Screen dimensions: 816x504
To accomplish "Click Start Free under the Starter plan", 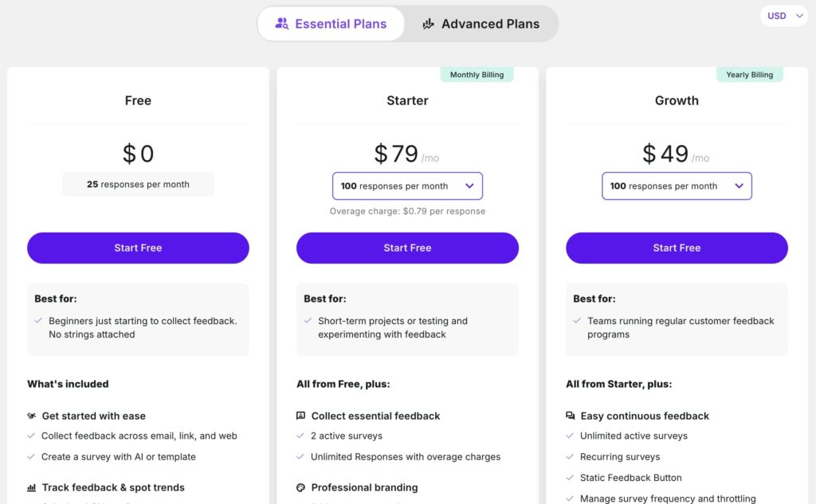I will coord(407,248).
